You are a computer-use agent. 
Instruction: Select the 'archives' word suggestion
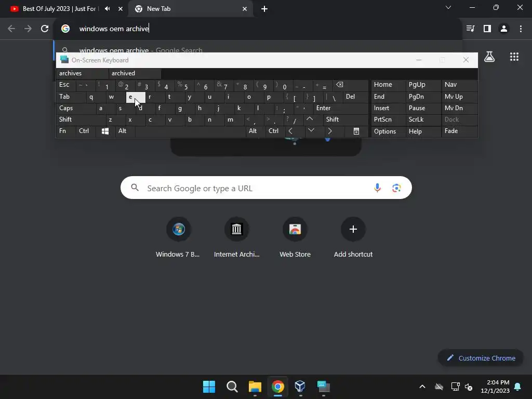[x=82, y=73]
